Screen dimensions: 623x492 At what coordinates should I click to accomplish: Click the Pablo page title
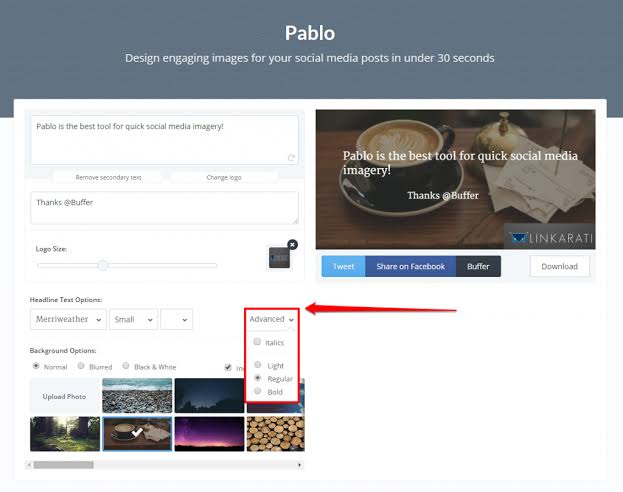310,33
